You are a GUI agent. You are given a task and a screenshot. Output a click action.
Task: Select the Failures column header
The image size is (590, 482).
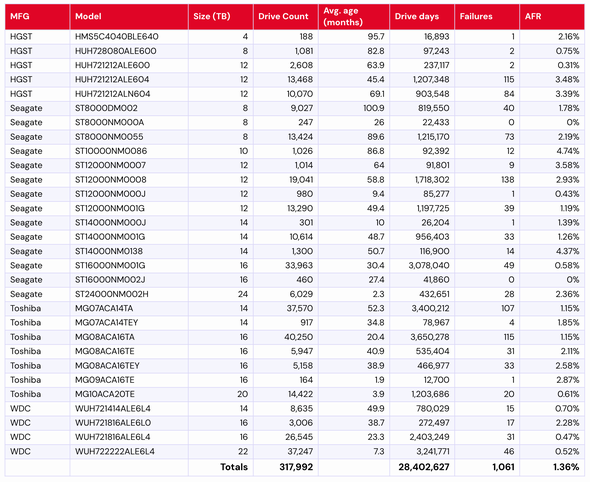(x=487, y=17)
